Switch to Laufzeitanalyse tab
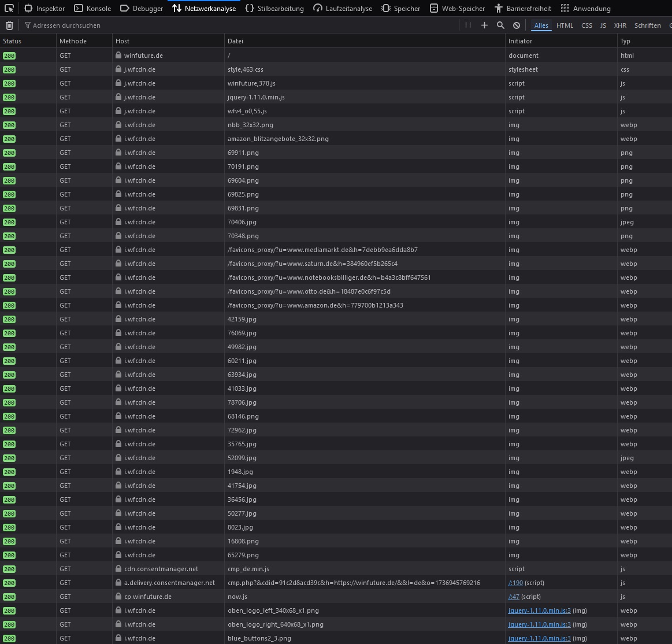672x644 pixels. click(x=343, y=8)
